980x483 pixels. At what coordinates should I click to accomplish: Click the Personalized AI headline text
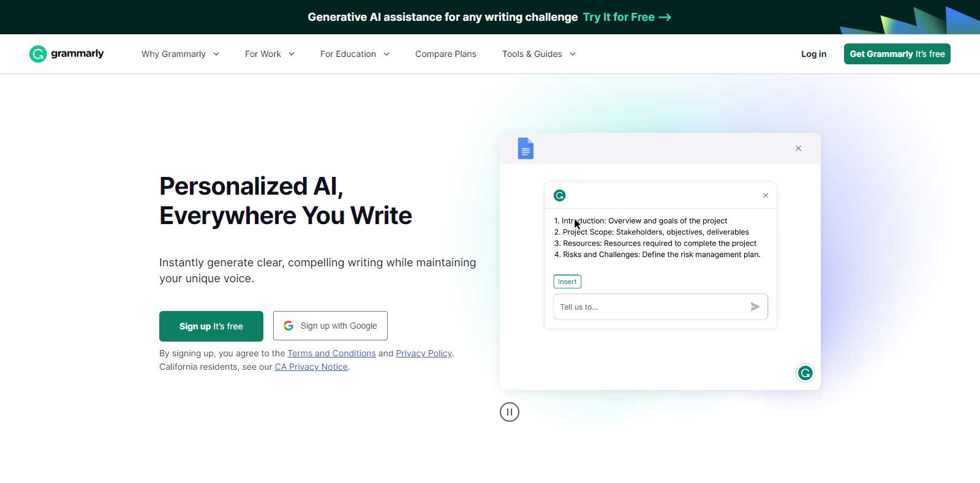click(285, 201)
